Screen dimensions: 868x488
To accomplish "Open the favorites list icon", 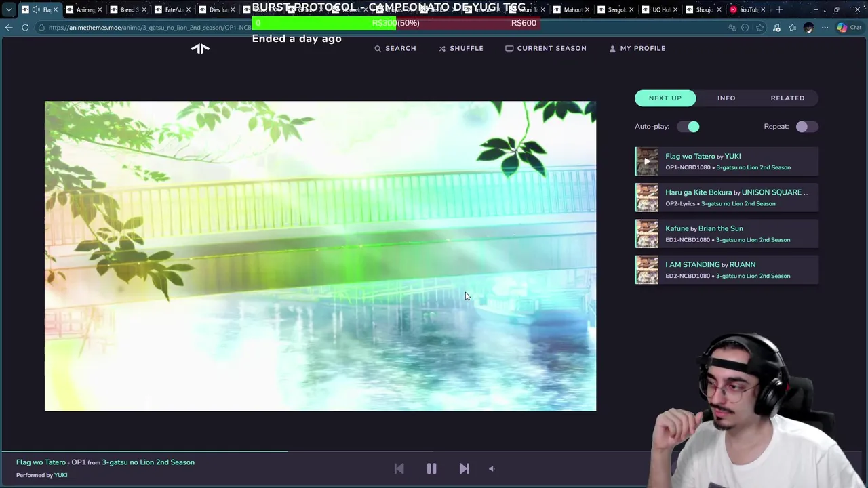I will pyautogui.click(x=792, y=28).
